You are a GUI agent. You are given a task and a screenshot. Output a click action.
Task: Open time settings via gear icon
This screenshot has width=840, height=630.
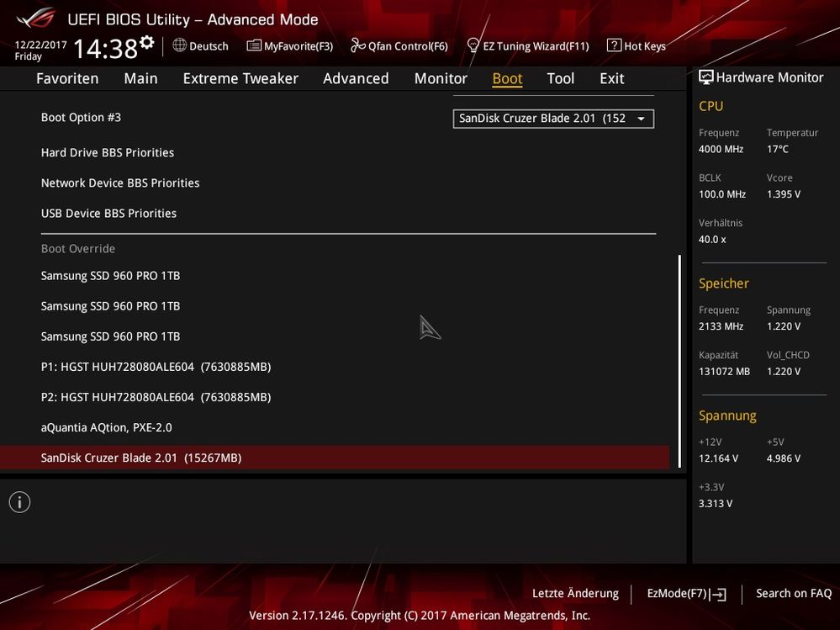click(147, 42)
